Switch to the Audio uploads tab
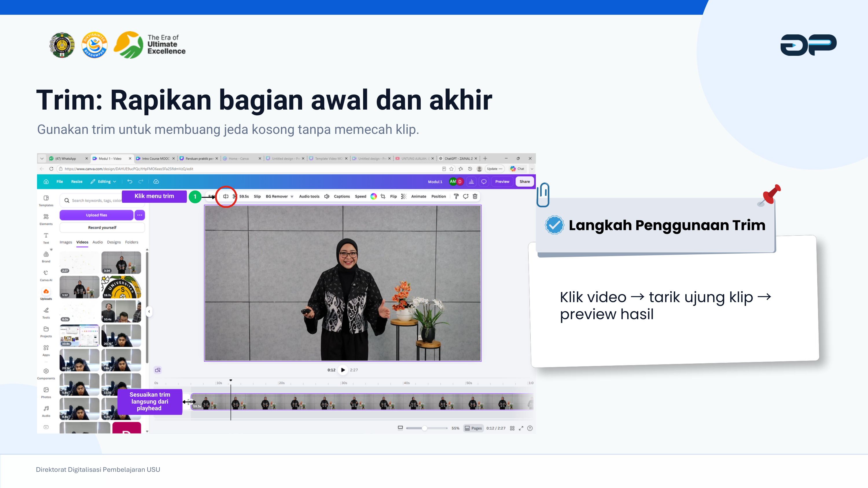This screenshot has height=488, width=868. coord(98,242)
